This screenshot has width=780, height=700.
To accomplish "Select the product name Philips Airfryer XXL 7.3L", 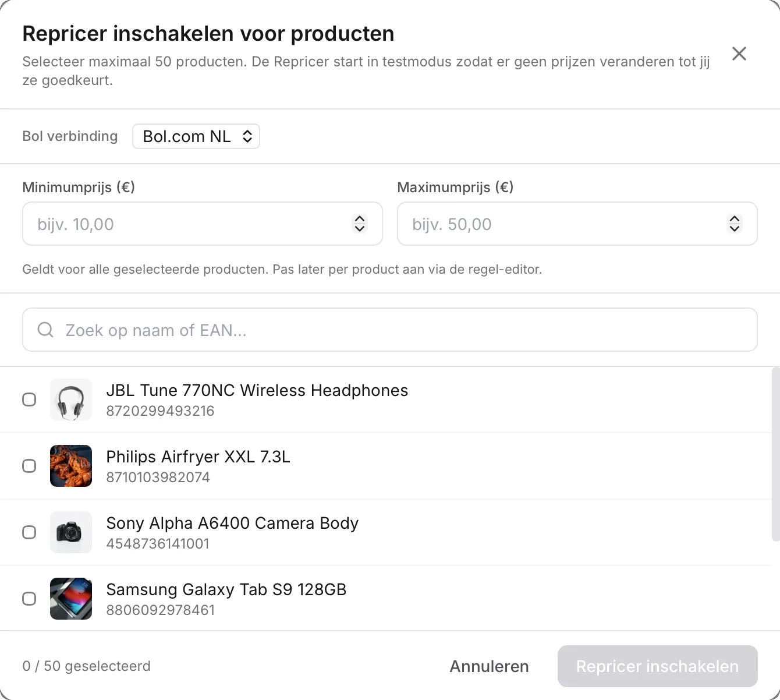I will tap(198, 457).
